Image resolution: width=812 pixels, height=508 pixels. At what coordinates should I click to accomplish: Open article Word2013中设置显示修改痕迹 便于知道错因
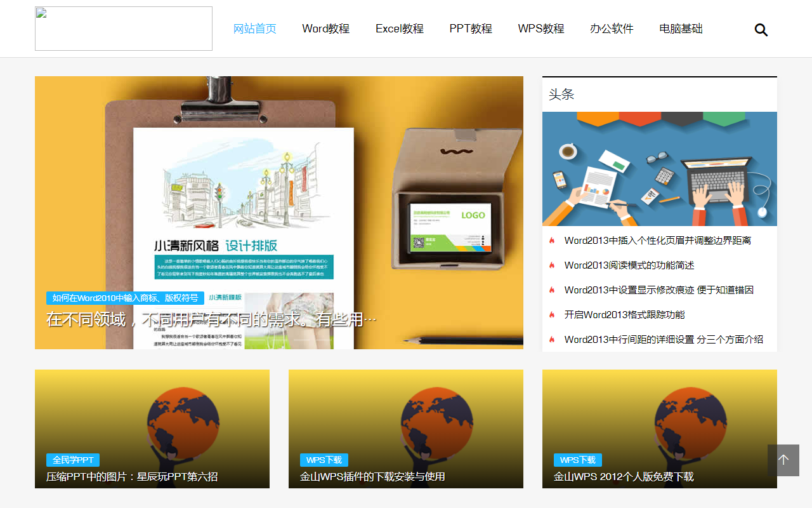659,290
